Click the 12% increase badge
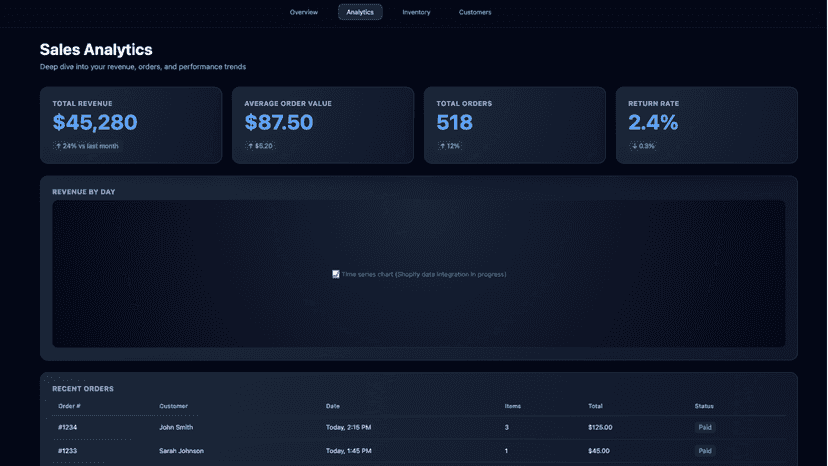 tap(449, 146)
